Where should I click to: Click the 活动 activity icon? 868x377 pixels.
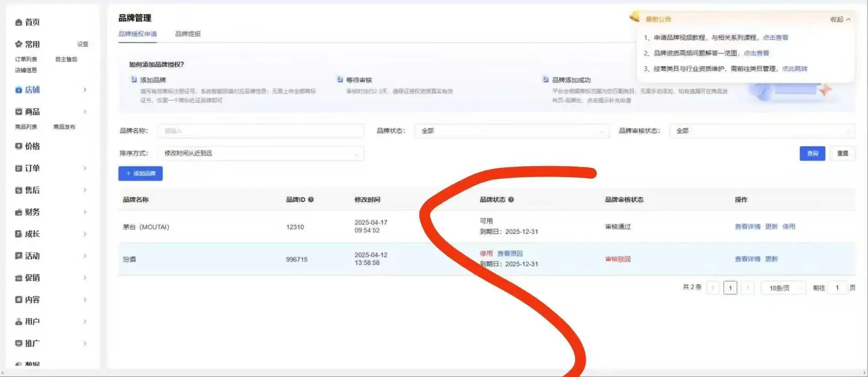pyautogui.click(x=18, y=256)
